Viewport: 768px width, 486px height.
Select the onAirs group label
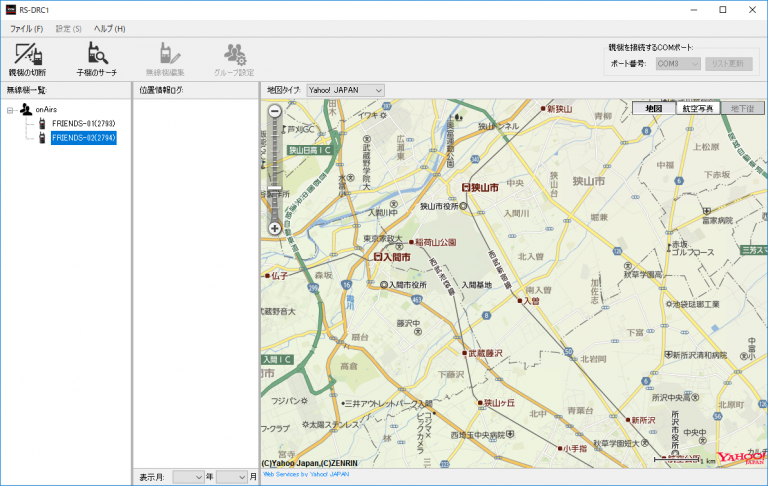[x=46, y=109]
